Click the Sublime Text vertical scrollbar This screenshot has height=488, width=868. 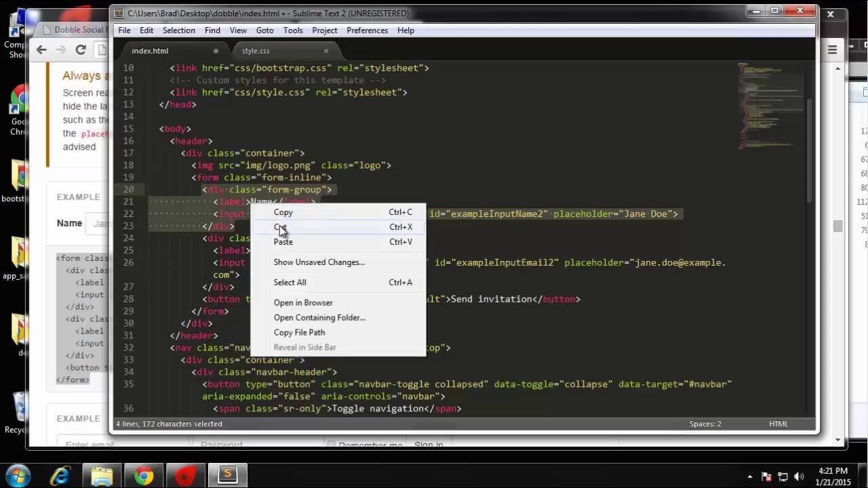click(810, 149)
